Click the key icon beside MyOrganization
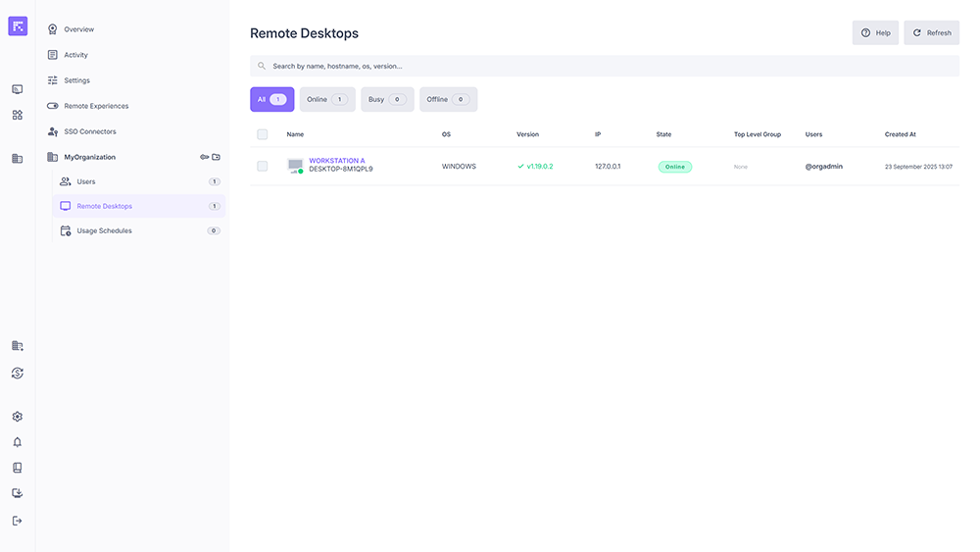This screenshot has width=980, height=552. [x=205, y=157]
